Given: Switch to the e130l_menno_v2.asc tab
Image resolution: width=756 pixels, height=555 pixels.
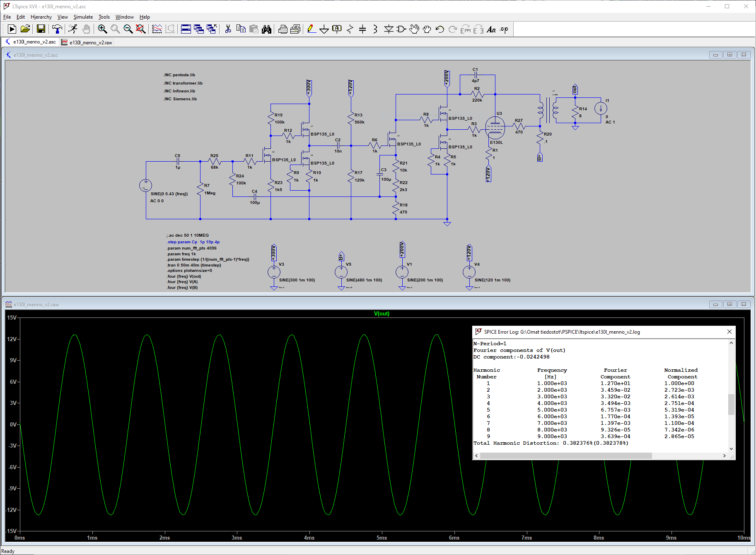Looking at the screenshot, I should pyautogui.click(x=31, y=42).
